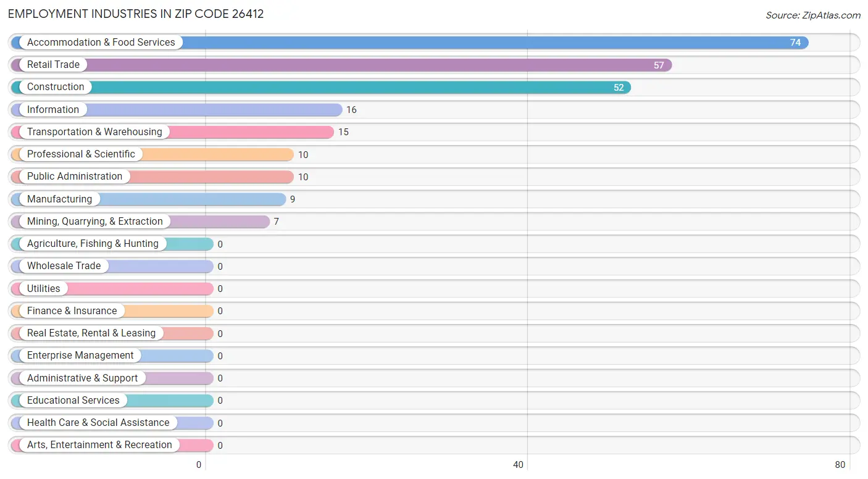Click the Enterprise Management label

click(80, 356)
